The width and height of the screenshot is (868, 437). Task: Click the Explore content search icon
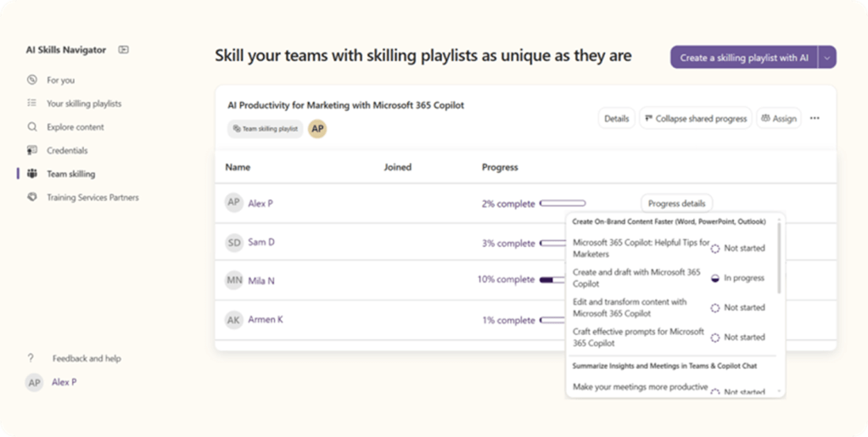[x=32, y=127]
